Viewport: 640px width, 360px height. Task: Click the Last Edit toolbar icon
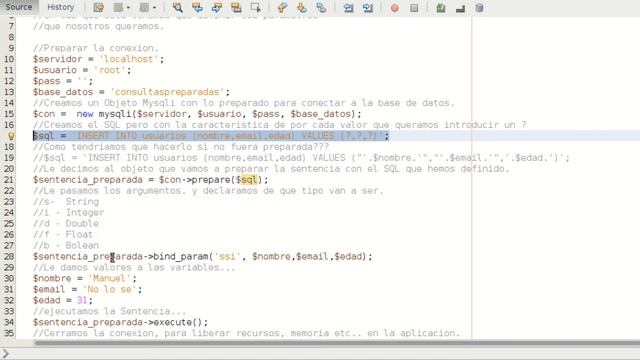click(98, 7)
